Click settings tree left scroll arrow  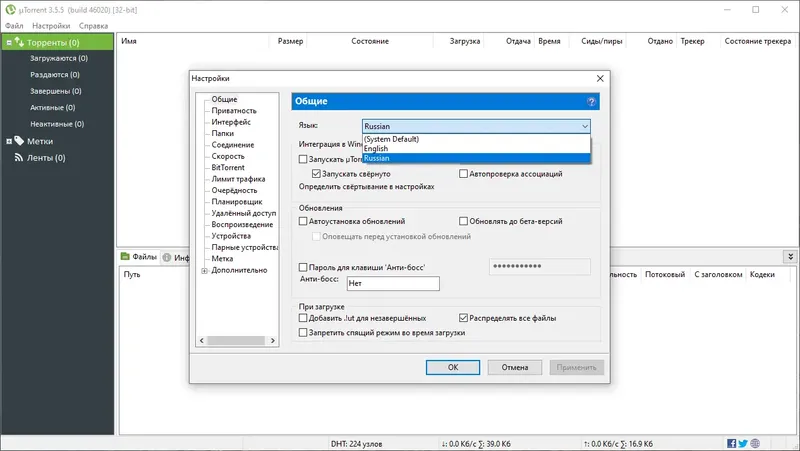[202, 340]
